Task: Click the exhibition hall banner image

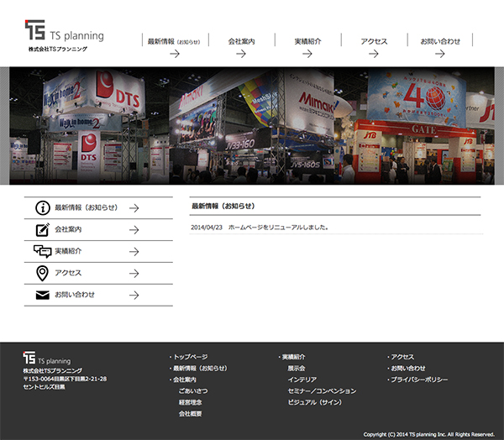Action: pos(252,126)
